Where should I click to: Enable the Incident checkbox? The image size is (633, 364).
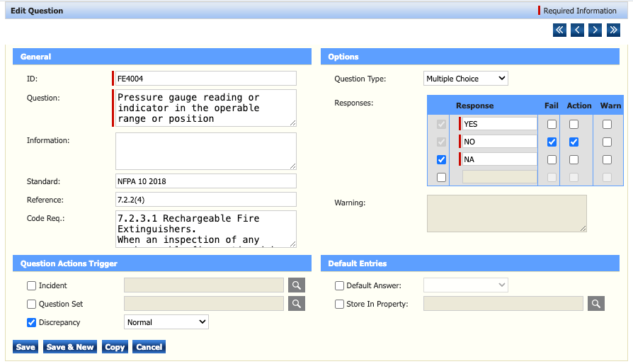tap(32, 286)
